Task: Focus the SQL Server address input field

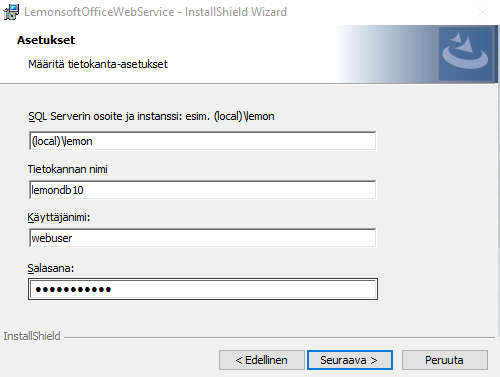Action: click(203, 141)
